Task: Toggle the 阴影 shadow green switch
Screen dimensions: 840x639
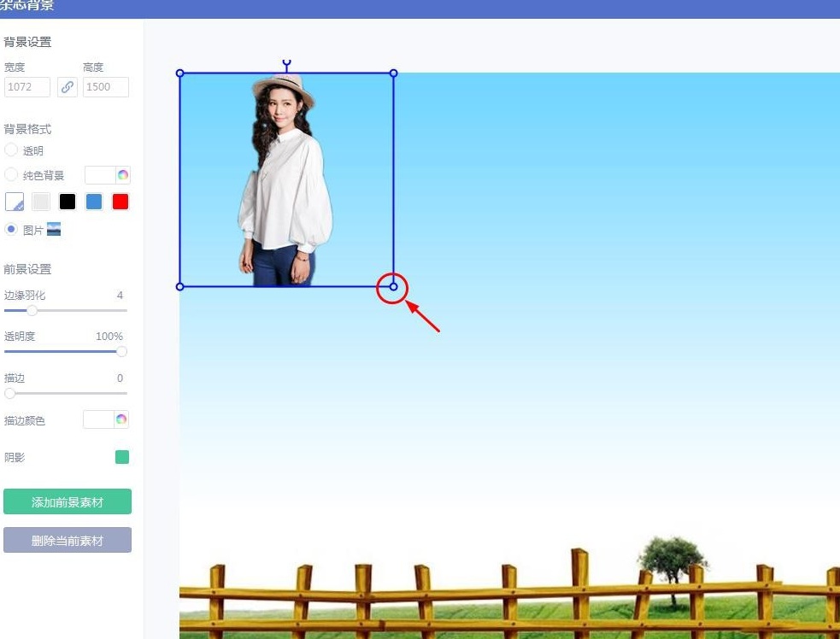Action: coord(122,457)
